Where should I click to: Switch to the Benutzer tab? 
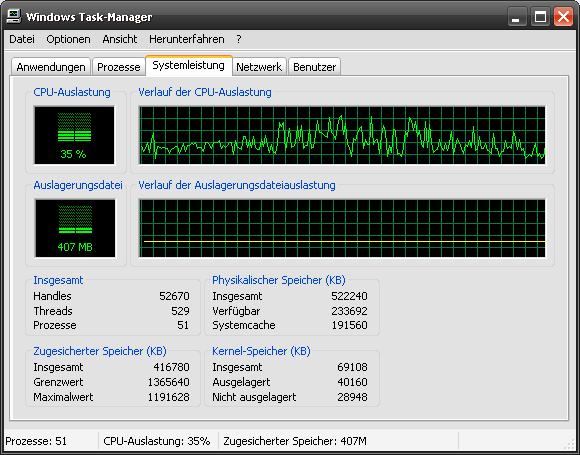click(x=314, y=67)
